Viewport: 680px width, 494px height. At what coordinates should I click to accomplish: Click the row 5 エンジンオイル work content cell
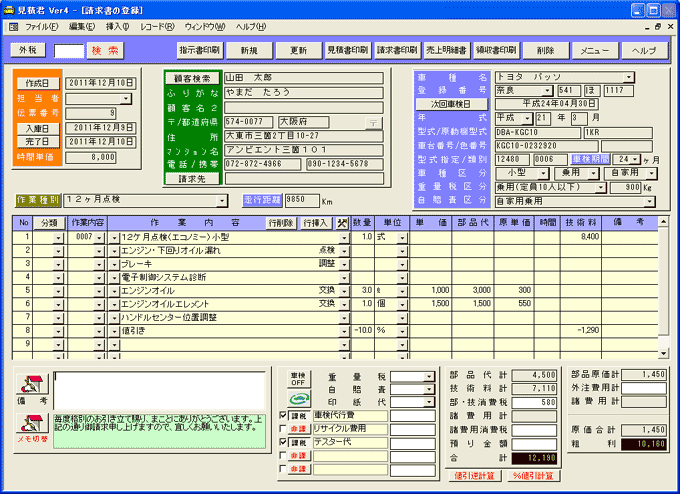coord(230,291)
